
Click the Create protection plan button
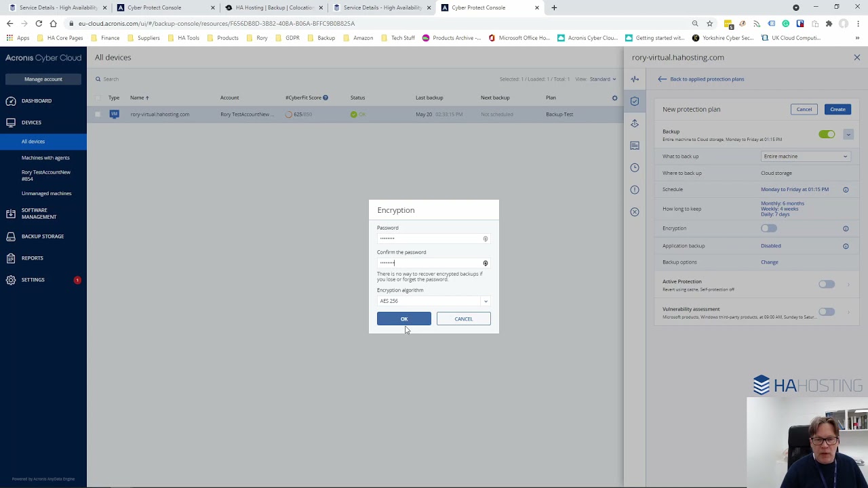[x=837, y=109]
